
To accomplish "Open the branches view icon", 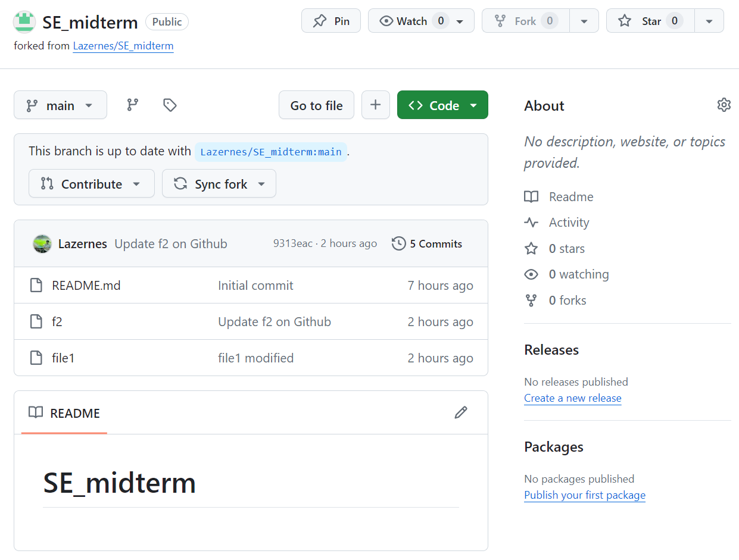I will pos(133,105).
